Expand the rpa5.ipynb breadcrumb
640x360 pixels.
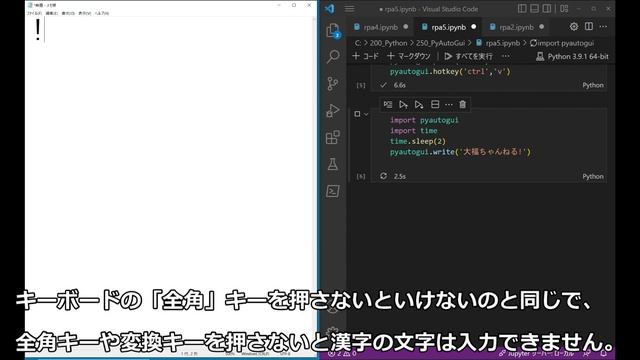pos(498,43)
